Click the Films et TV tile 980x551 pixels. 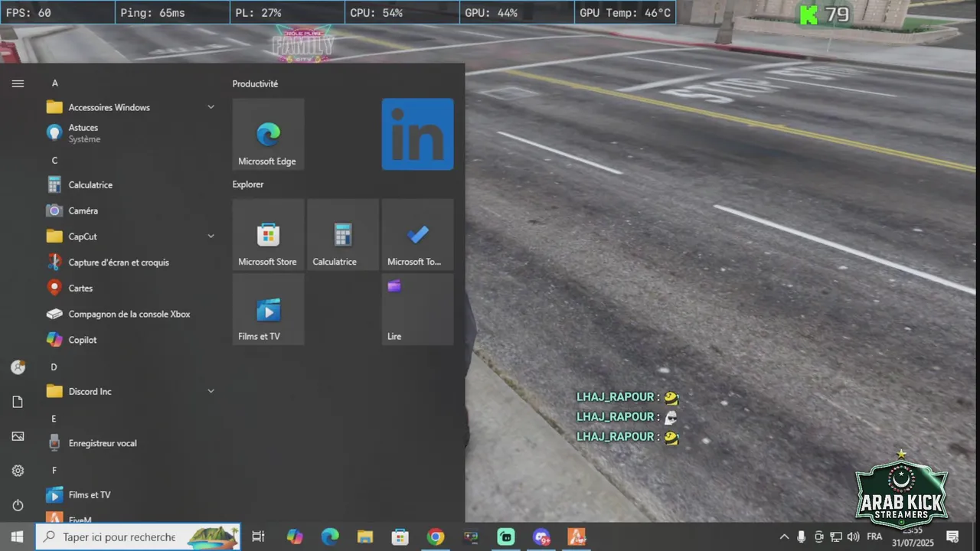tap(268, 309)
